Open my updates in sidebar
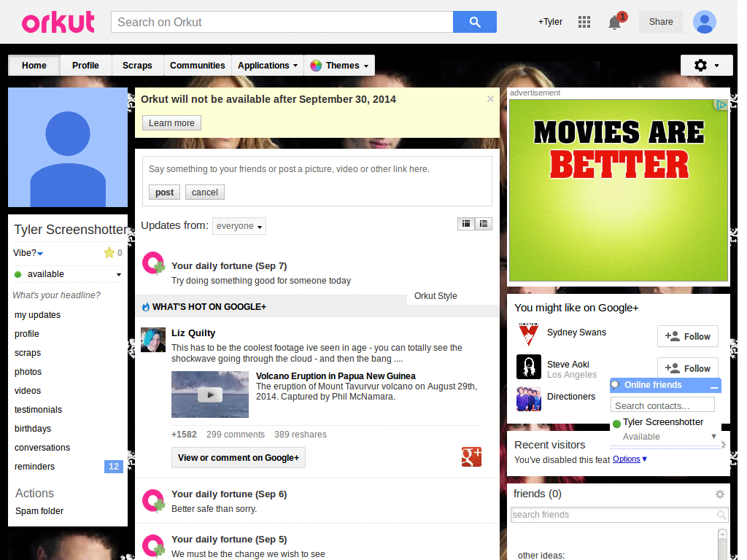 38,315
